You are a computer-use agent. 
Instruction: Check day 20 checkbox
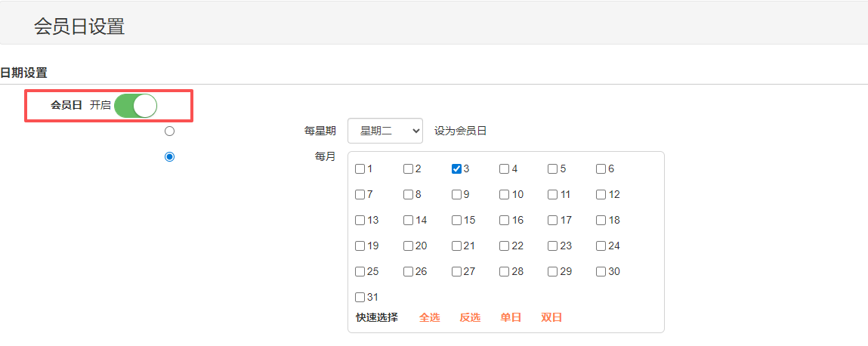tap(408, 246)
